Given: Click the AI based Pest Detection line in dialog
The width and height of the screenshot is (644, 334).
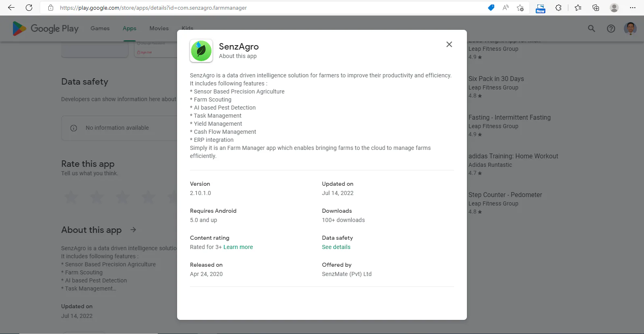Looking at the screenshot, I should 223,108.
